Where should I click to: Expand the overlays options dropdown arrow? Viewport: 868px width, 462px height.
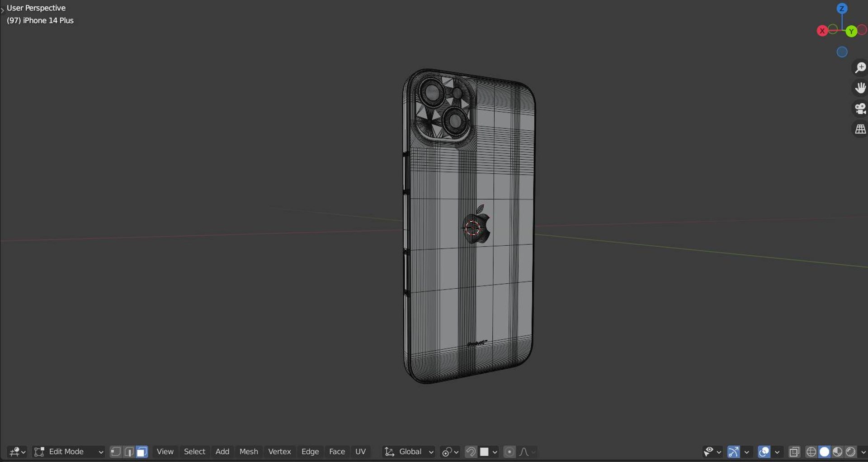coord(777,452)
